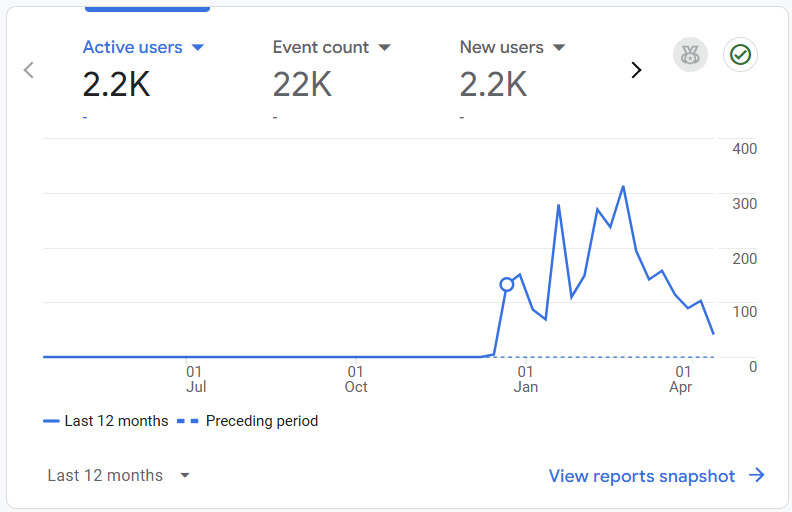Image resolution: width=792 pixels, height=512 pixels.
Task: Click the next metrics right chevron
Action: [x=636, y=70]
